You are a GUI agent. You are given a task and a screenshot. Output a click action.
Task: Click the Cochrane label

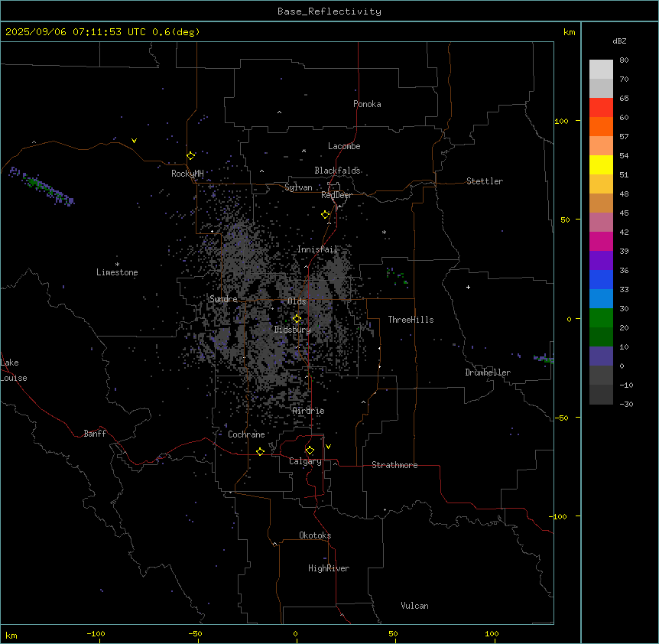246,434
